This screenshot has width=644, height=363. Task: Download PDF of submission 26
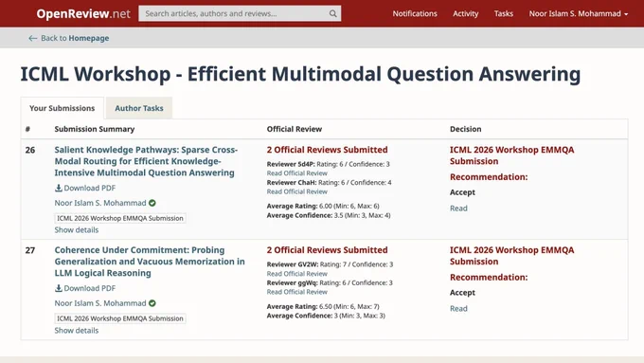pos(85,188)
